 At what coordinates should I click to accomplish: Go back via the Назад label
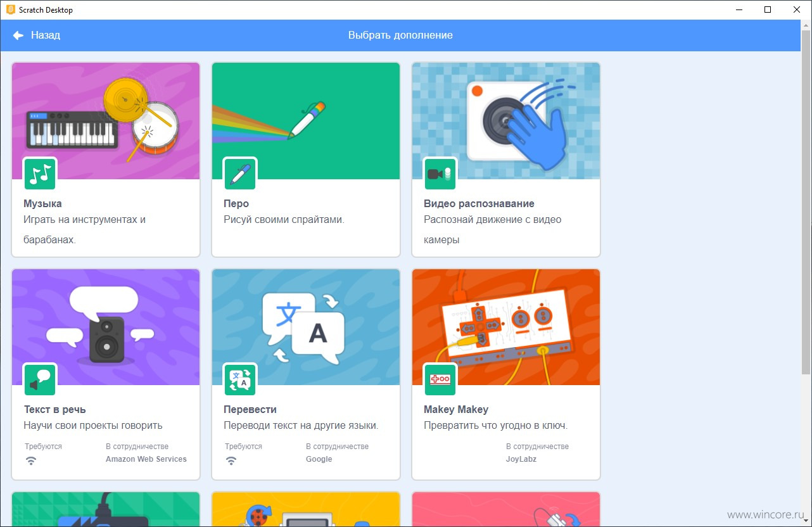click(x=46, y=35)
